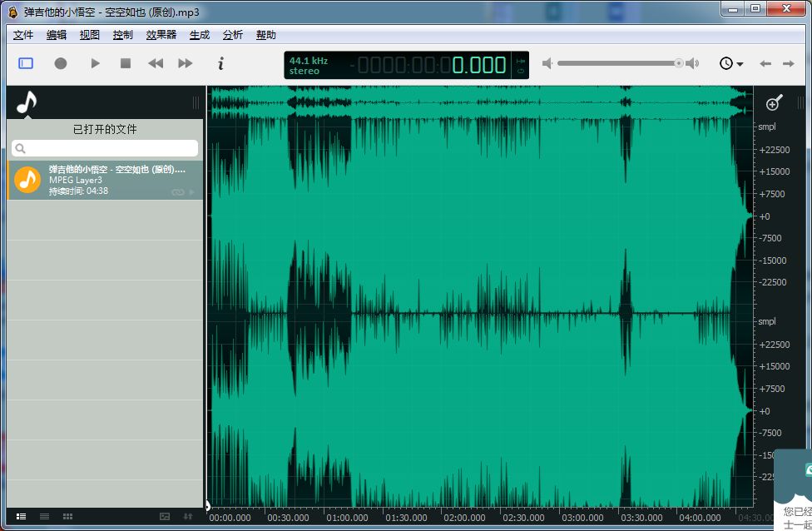Maximize the application window
Viewport: 812px width, 531px height.
[755, 9]
